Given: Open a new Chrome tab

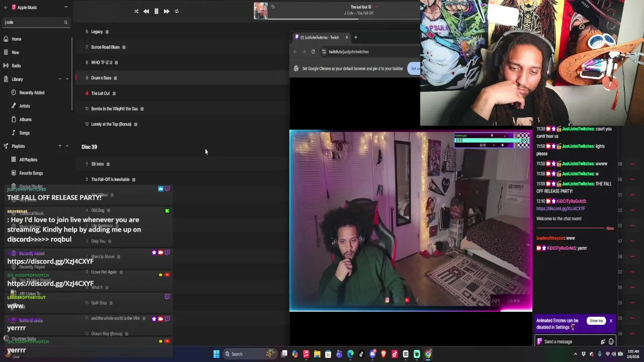Looking at the screenshot, I should [356, 37].
